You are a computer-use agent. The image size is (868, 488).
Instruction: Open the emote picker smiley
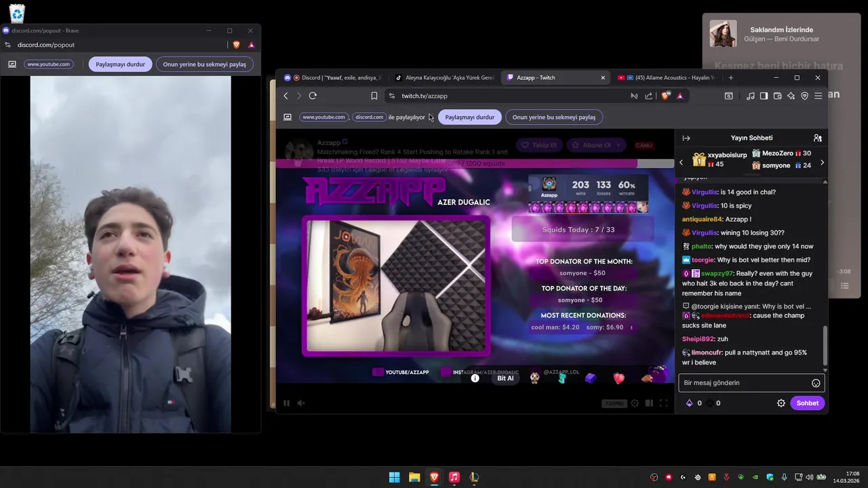[x=816, y=383]
